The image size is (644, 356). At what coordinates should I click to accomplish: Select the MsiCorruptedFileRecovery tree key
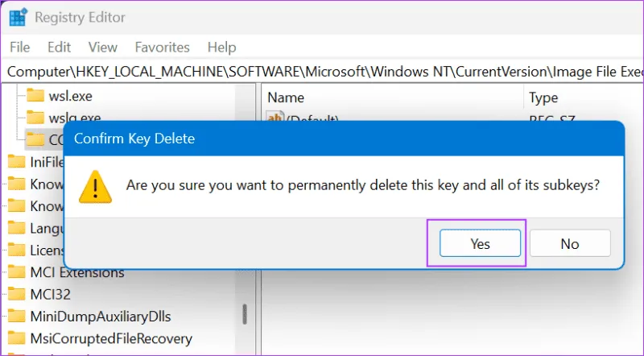point(111,338)
